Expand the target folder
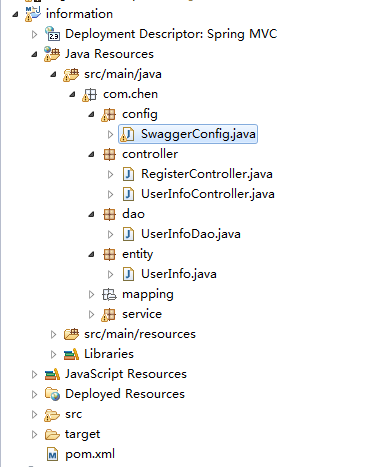This screenshot has width=365, height=467. (34, 434)
